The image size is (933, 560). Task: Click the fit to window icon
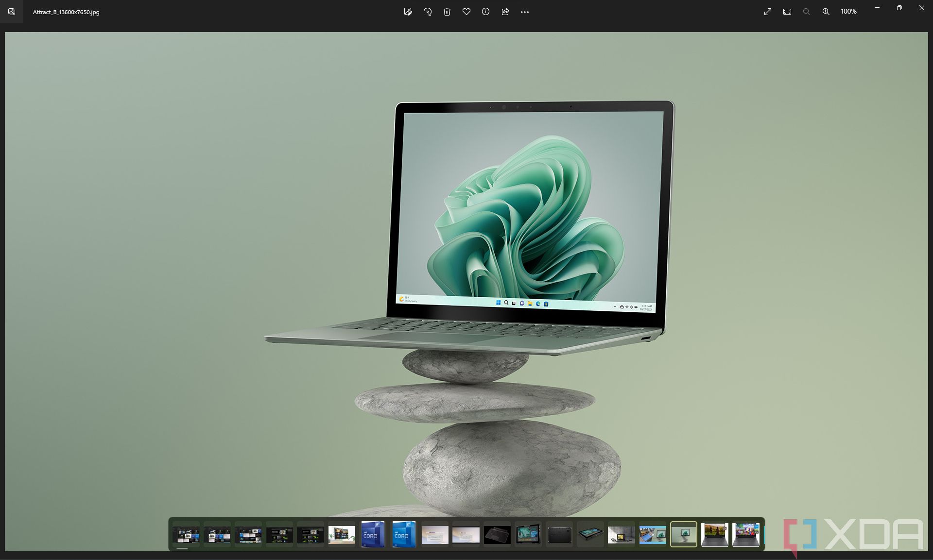787,12
